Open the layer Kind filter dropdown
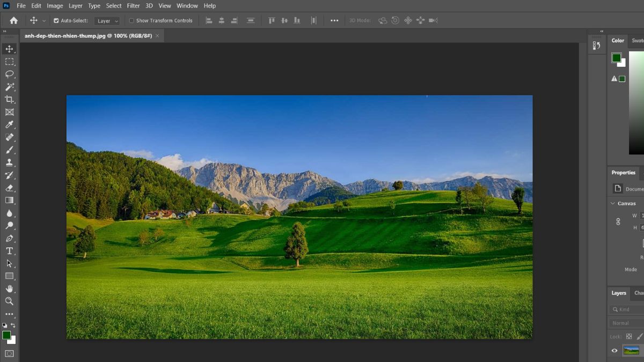Screen dimensions: 644x362 (626, 309)
